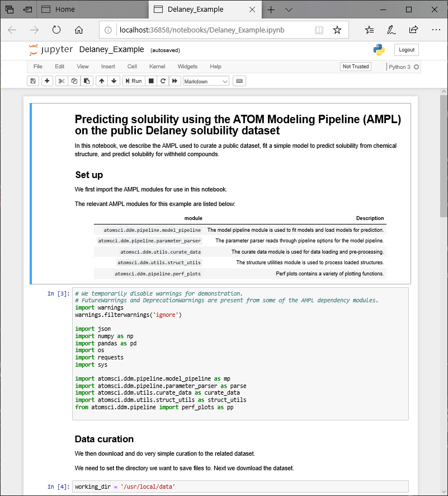
Task: Run the selected cell with the Run button
Action: 133,81
